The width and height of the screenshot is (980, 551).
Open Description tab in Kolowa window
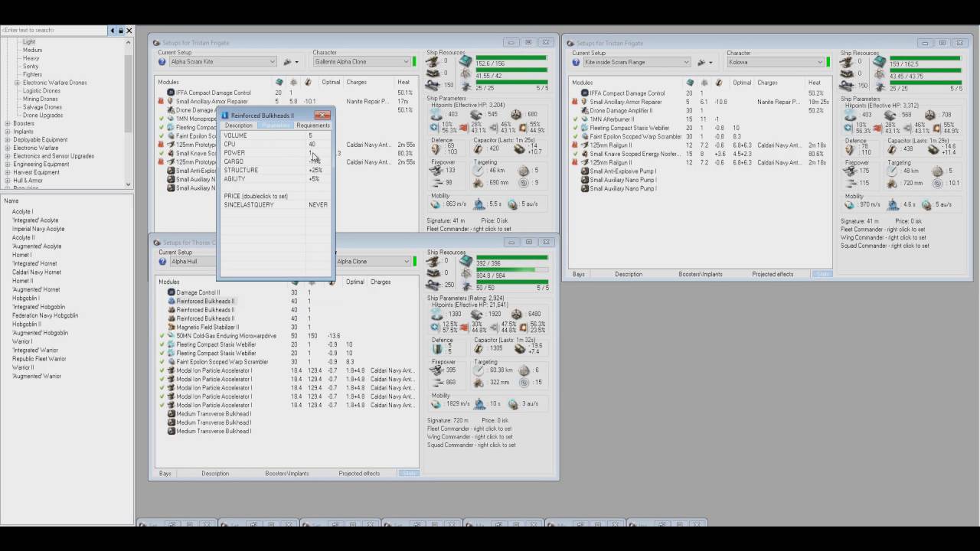629,274
